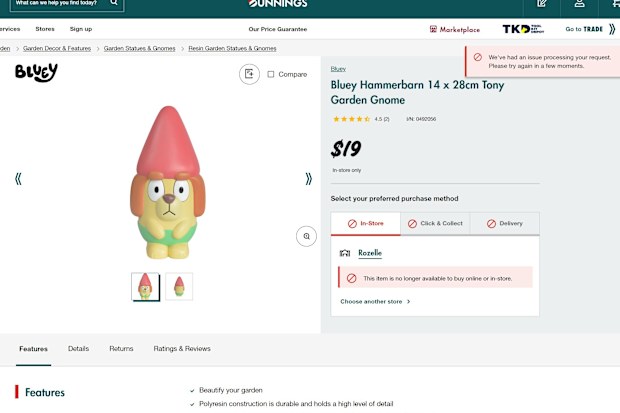Screen dimensions: 620x413
Task: Select the Delivery purchase method
Action: 505,224
